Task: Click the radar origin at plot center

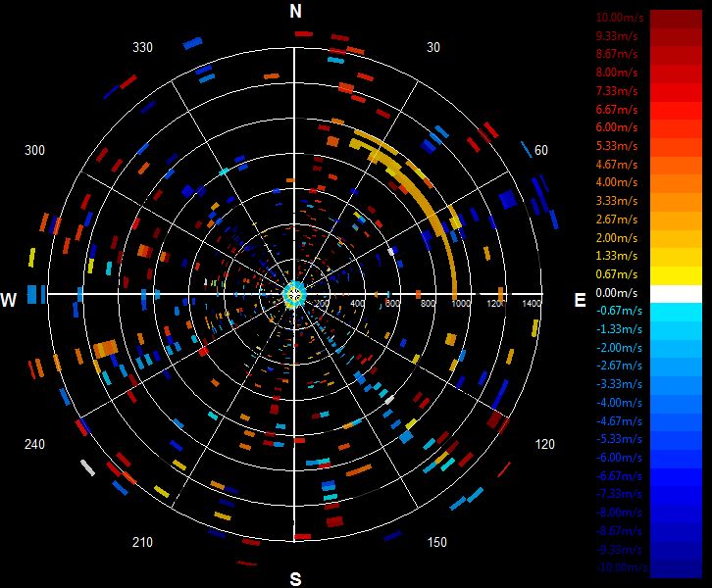Action: [294, 294]
